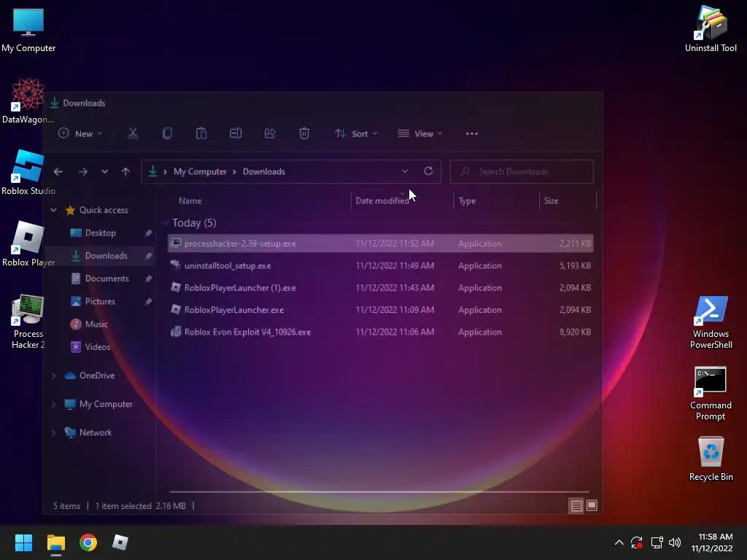Image resolution: width=747 pixels, height=560 pixels.
Task: Click Downloads in the breadcrumb path
Action: click(x=264, y=171)
